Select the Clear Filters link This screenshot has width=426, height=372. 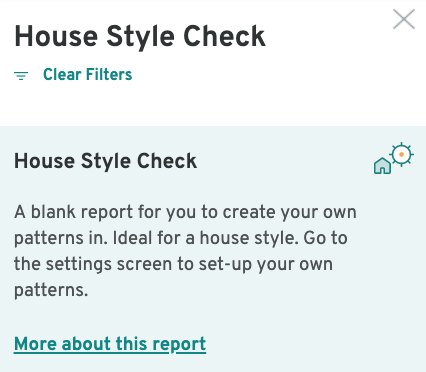[x=88, y=74]
